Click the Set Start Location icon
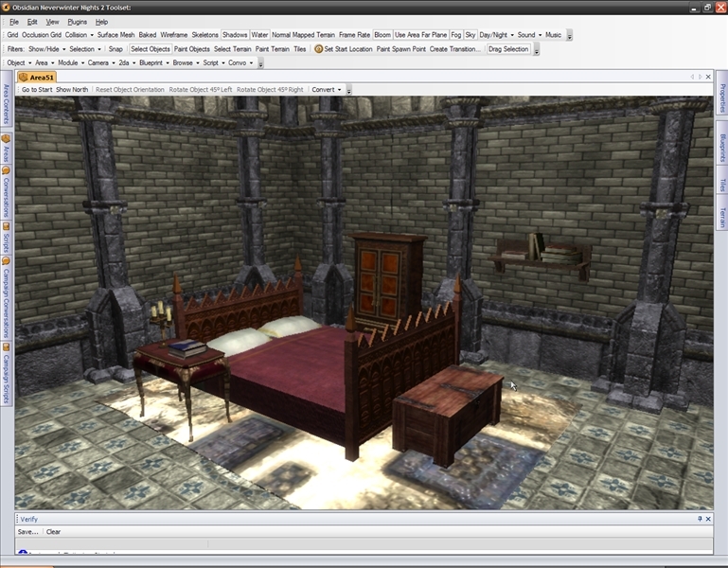The height and width of the screenshot is (568, 728). coord(319,49)
